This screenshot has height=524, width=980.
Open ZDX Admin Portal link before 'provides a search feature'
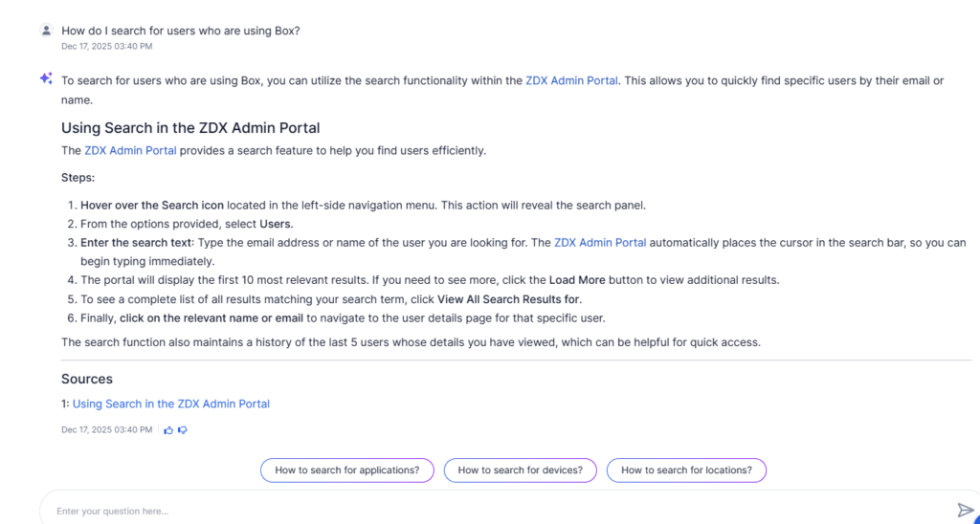point(130,150)
